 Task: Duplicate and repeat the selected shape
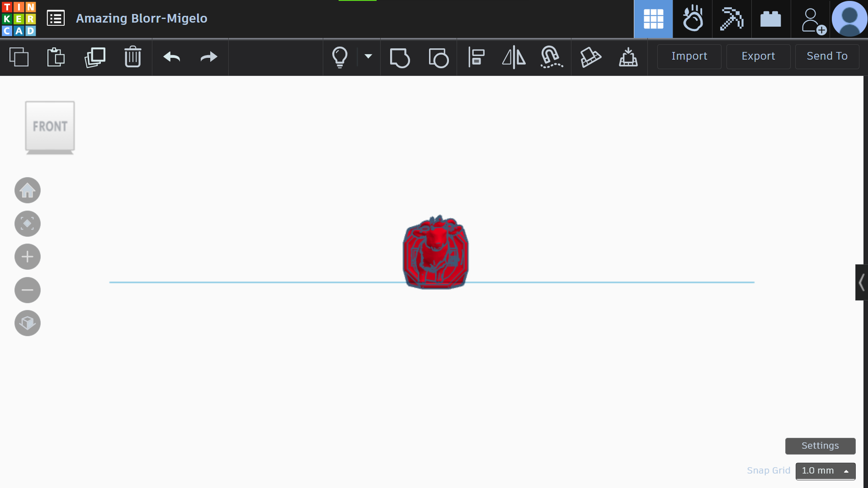94,57
